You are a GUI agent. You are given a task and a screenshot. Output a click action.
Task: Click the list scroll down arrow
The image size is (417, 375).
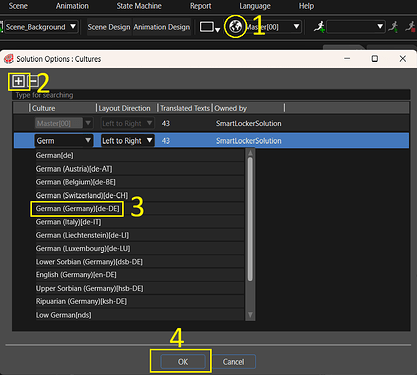(x=250, y=315)
